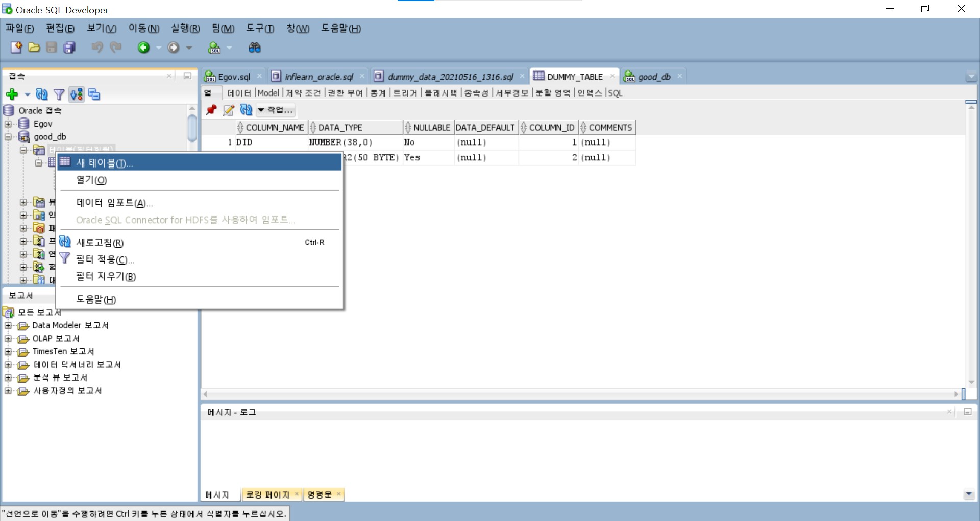Click the pencil Edit table icon
Screen dimensions: 980x521
229,110
